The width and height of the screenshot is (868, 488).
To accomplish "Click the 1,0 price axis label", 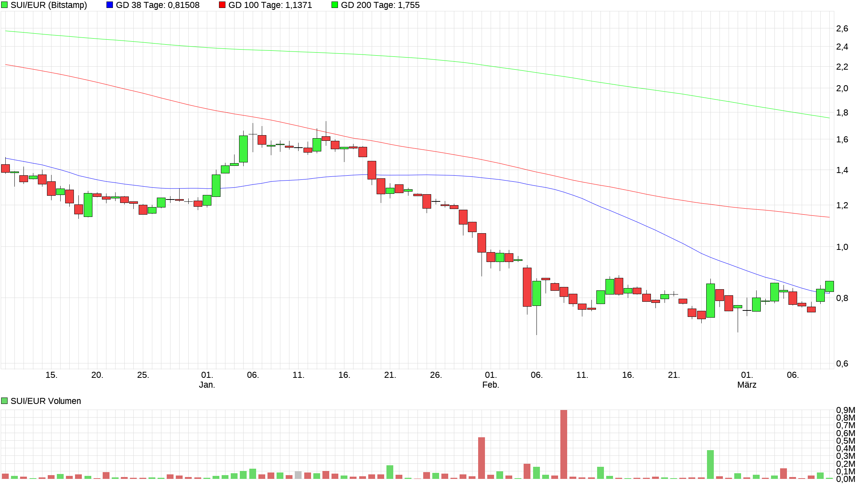I will (x=842, y=247).
